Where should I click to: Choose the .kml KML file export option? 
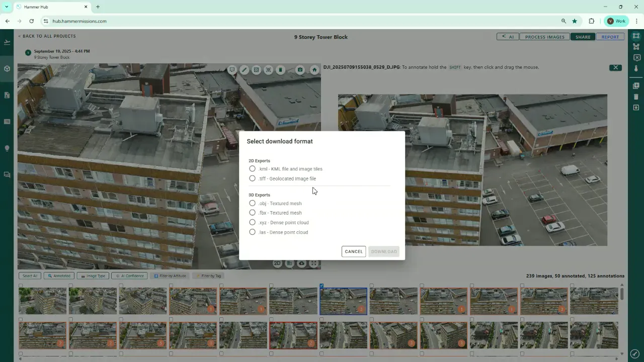tap(252, 168)
